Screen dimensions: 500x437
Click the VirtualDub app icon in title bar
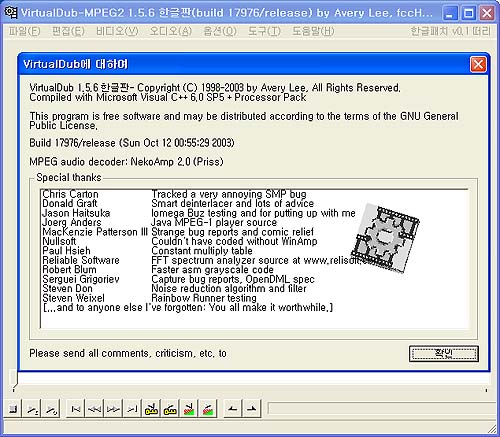[x=11, y=13]
